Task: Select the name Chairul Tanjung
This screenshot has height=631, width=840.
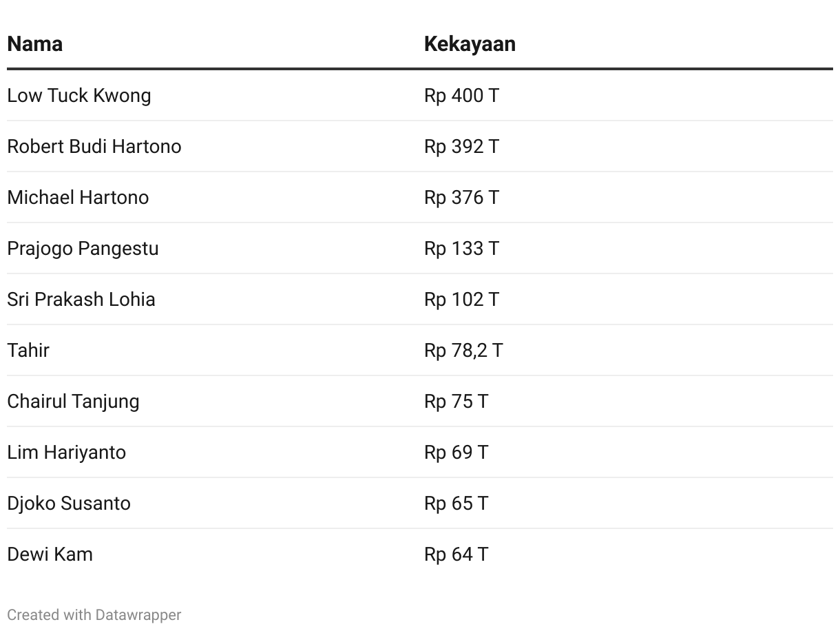Action: [x=73, y=401]
